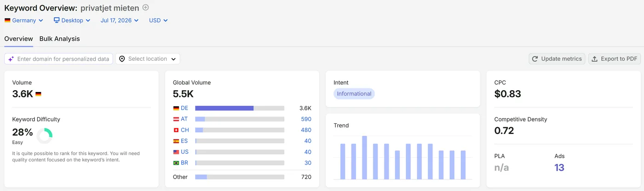This screenshot has height=191, width=644.
Task: Click the Switzerland flag icon
Action: [x=176, y=130]
